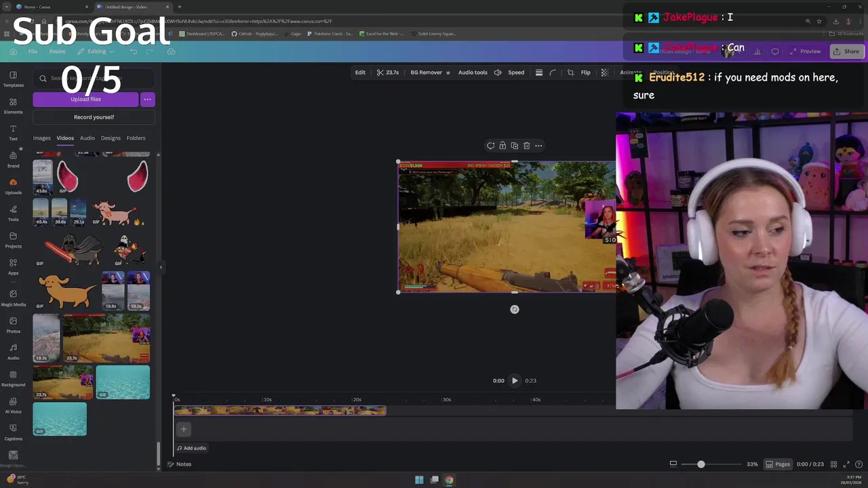
Task: Open the transparency checkerboard icon
Action: point(605,73)
